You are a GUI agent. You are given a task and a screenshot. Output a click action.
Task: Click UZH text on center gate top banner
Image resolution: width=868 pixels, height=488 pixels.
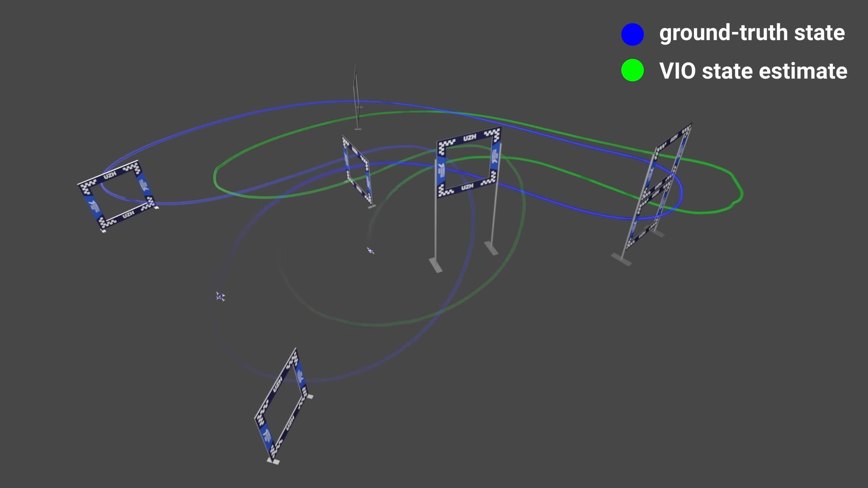[469, 138]
